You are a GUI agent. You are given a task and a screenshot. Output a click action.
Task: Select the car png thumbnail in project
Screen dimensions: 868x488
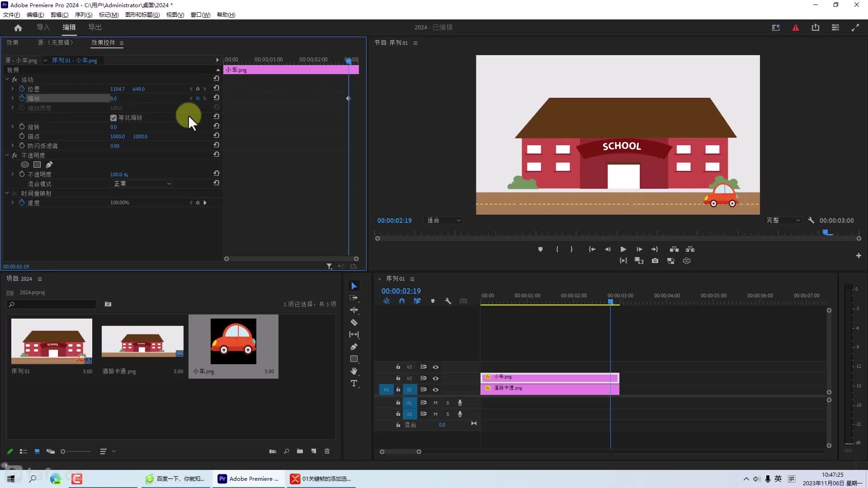point(233,341)
